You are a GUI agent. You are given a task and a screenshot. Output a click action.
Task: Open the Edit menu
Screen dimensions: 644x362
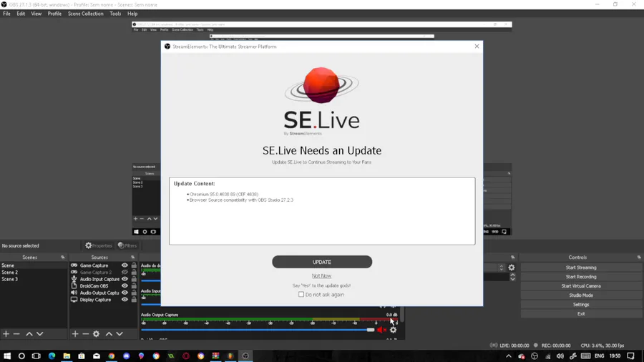click(21, 14)
